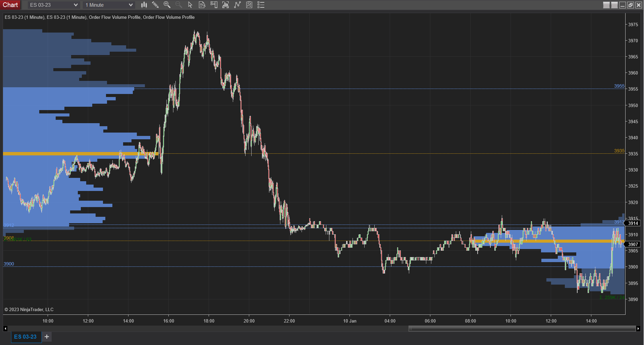Click the horizontal scrollbar thumb

click(522, 329)
